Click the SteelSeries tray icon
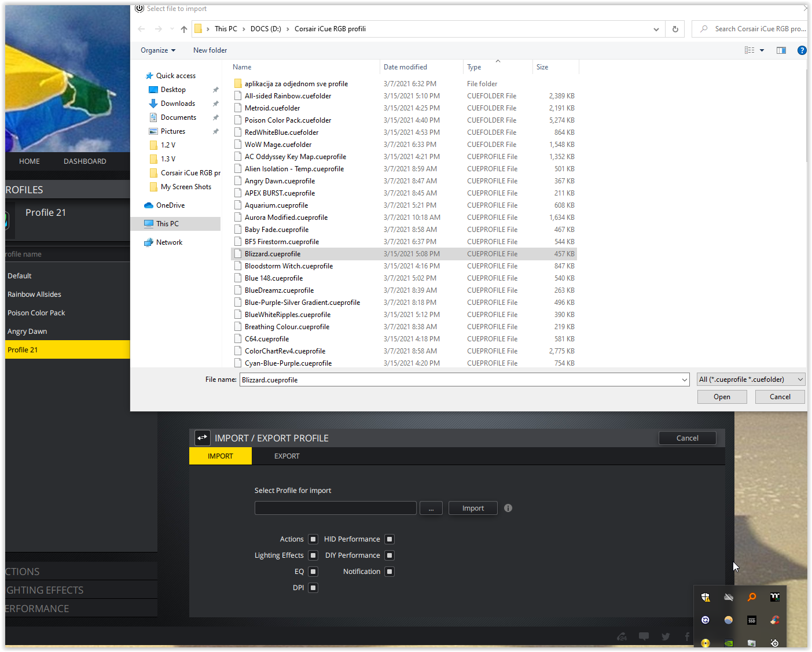Image resolution: width=812 pixels, height=652 pixels. pyautogui.click(x=775, y=643)
